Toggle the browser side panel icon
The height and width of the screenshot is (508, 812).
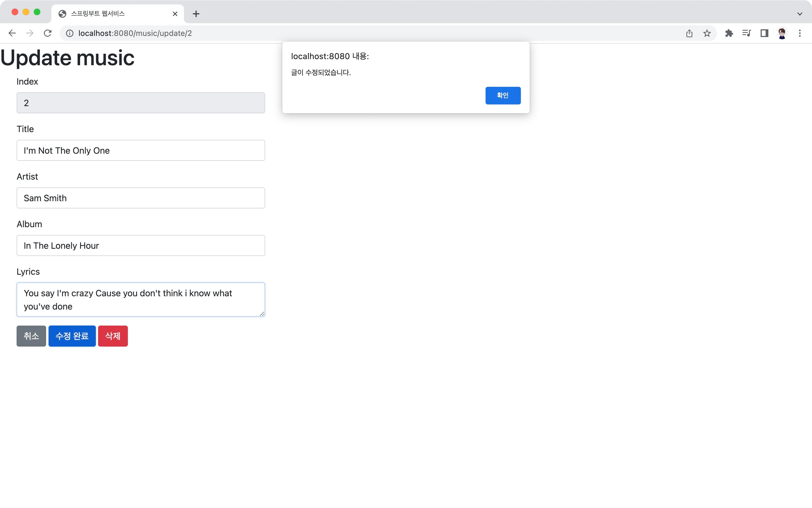point(764,33)
